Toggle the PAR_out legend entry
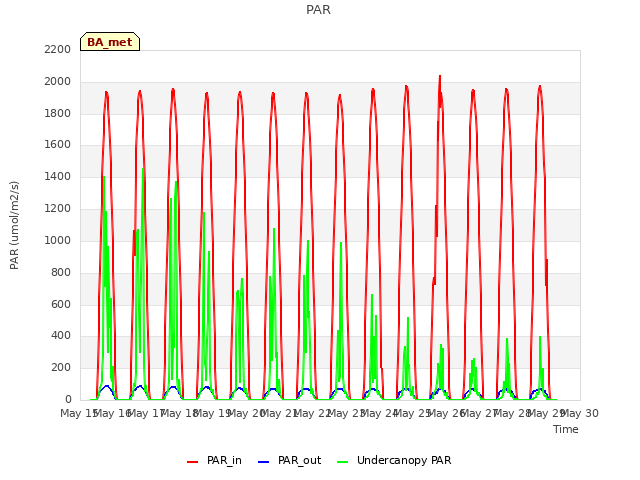This screenshot has width=640, height=480. click(x=290, y=460)
